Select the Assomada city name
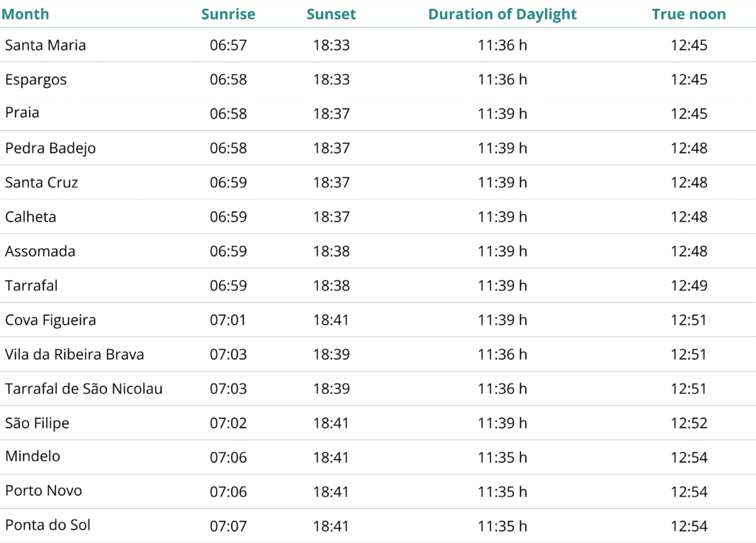Screen dimensions: 756x543 pos(40,251)
